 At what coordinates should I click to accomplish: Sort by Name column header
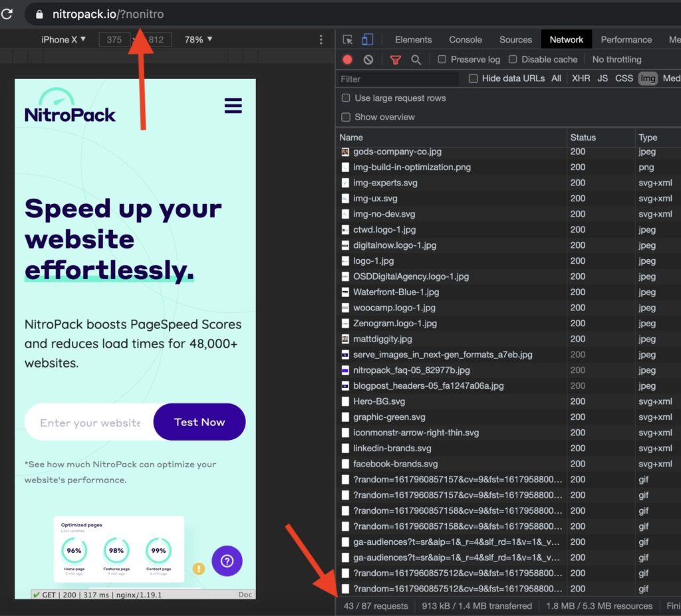[452, 137]
